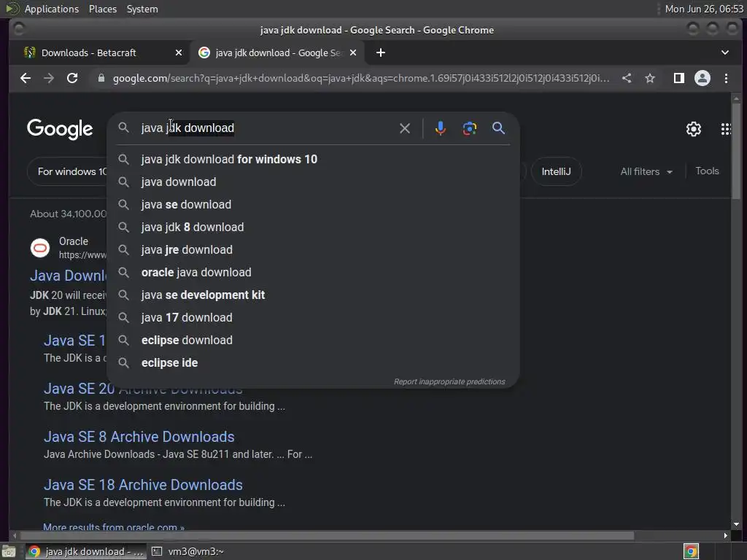The image size is (747, 560).
Task: Close the java jdk download tab
Action: coord(353,52)
